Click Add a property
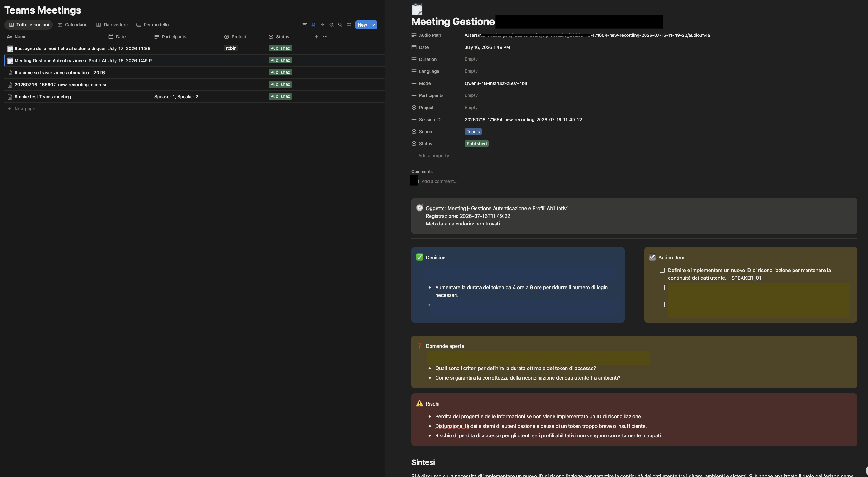This screenshot has height=477, width=868. coord(430,156)
